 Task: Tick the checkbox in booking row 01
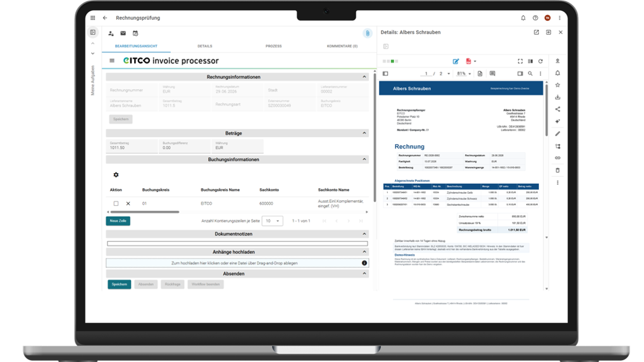point(116,203)
